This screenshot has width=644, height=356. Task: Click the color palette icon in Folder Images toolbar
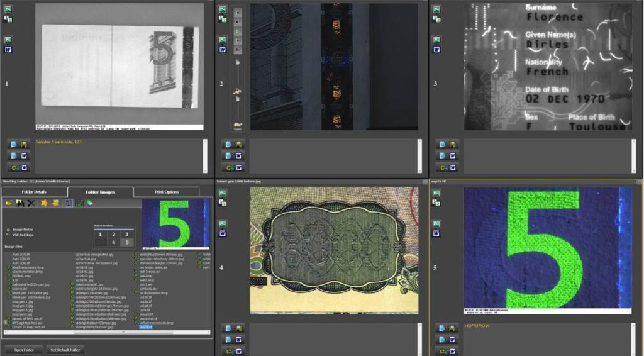pos(89,203)
